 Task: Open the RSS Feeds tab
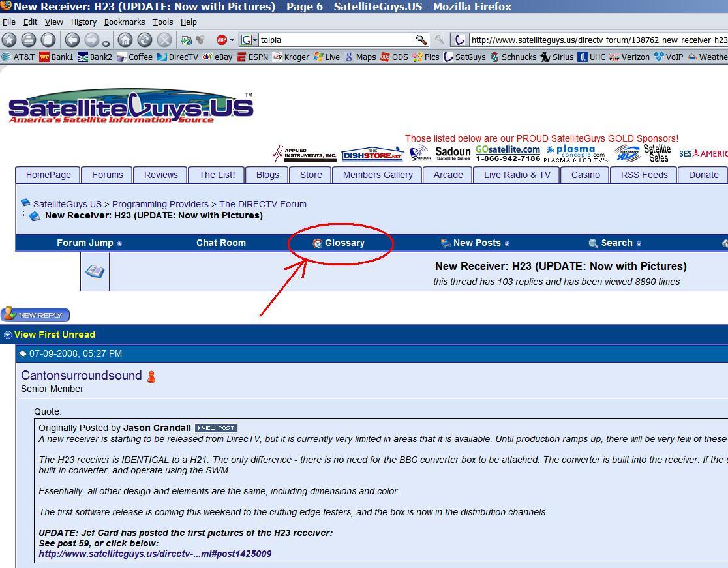[x=644, y=175]
